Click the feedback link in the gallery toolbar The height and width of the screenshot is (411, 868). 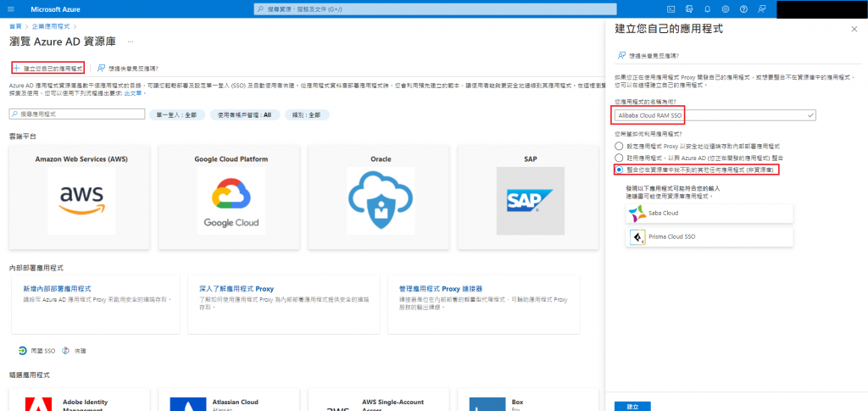click(x=127, y=68)
